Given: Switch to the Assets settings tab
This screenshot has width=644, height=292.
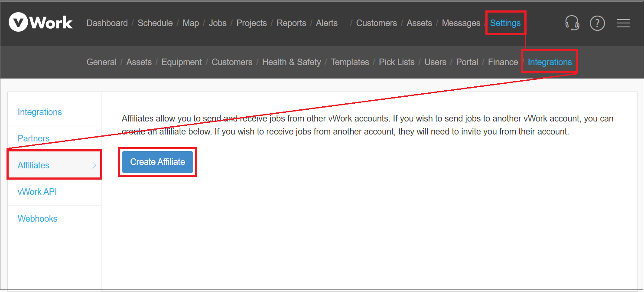Looking at the screenshot, I should point(139,62).
